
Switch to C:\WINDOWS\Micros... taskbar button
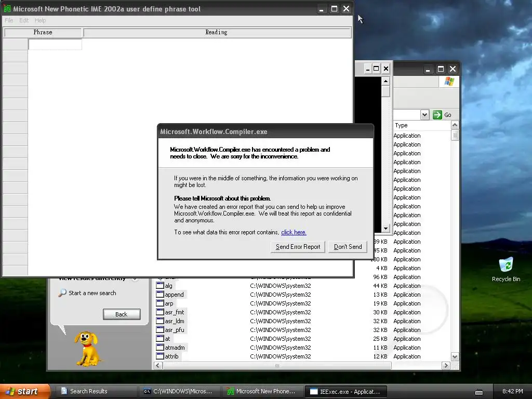[179, 391]
